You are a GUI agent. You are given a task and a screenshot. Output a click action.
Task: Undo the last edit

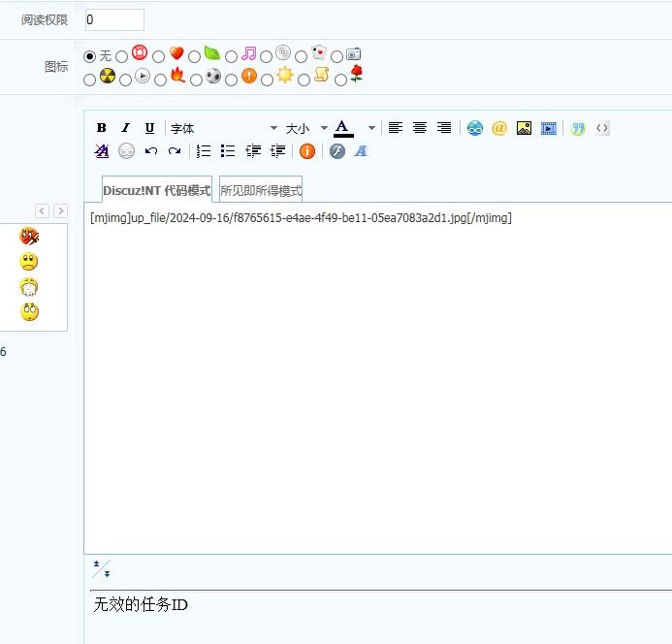pos(151,151)
